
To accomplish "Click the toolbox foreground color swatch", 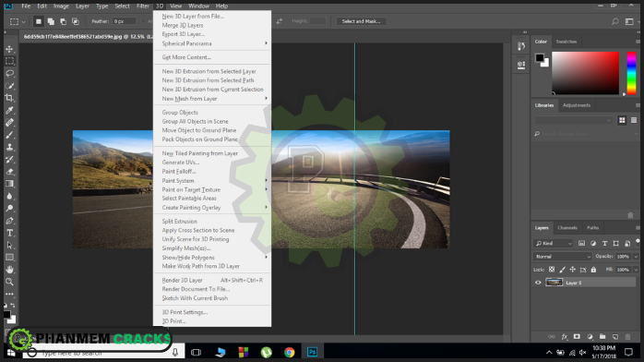I will click(6, 315).
